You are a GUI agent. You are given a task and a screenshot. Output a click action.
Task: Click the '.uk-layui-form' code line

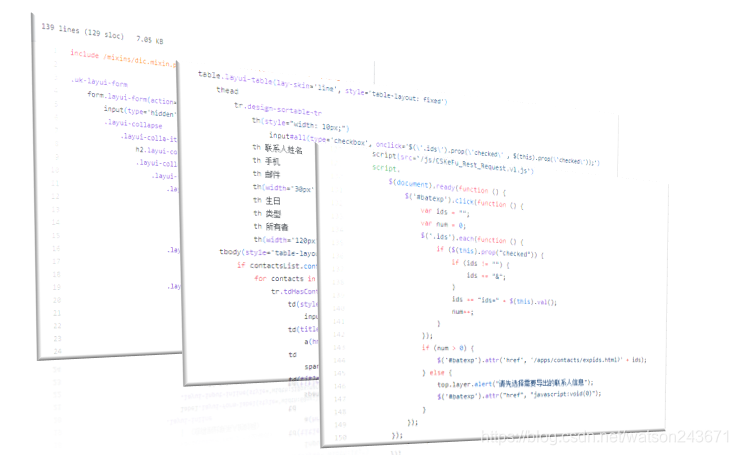click(99, 82)
